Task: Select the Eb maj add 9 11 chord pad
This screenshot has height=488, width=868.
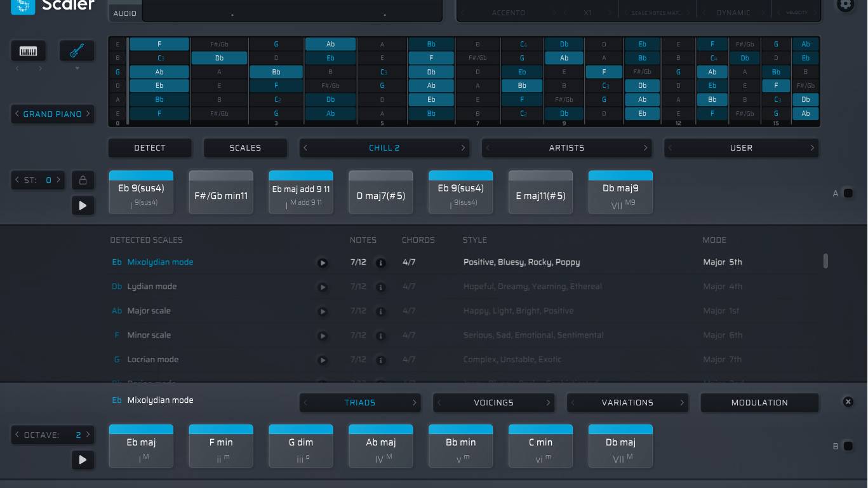Action: pos(301,192)
